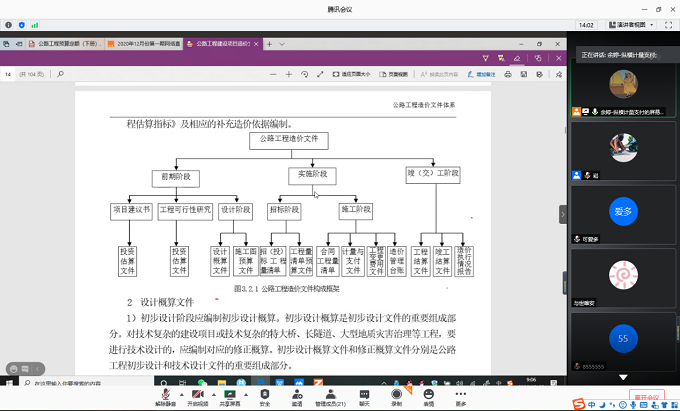Click the 共享屏幕 share screen icon
The height and width of the screenshot is (411, 680).
[x=229, y=394]
